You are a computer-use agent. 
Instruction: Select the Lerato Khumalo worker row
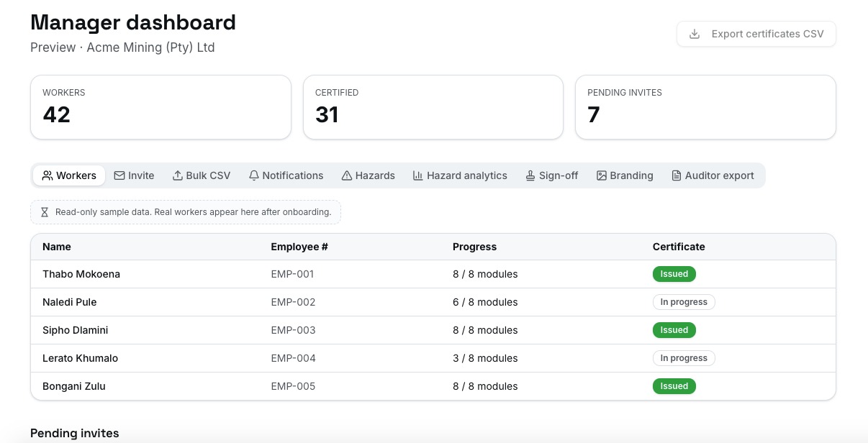click(x=433, y=358)
